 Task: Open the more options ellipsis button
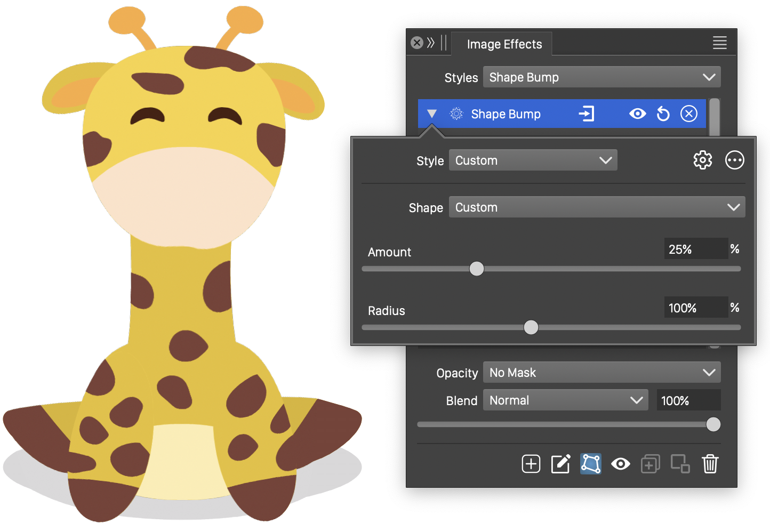click(734, 160)
